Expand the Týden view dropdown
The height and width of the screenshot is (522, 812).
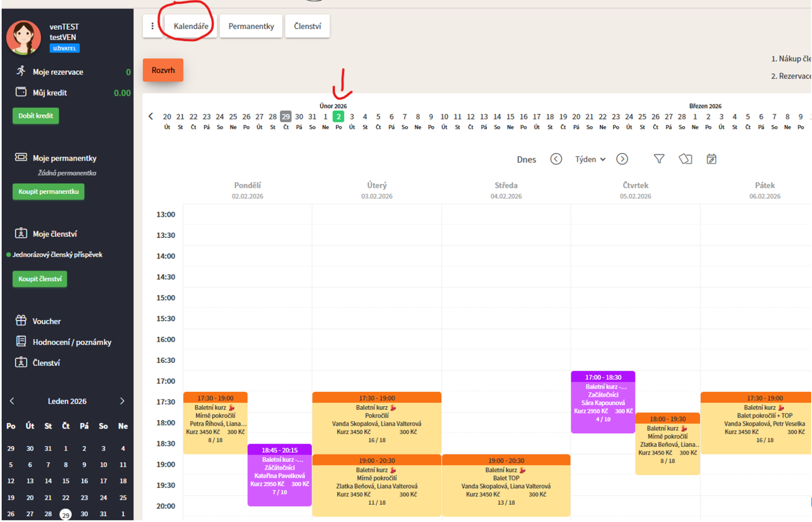590,159
